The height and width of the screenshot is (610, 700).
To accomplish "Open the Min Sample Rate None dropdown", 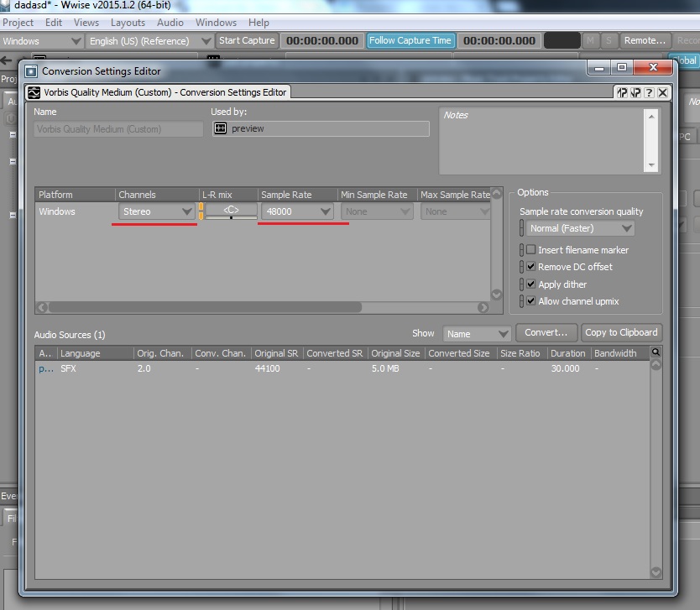I will tap(377, 211).
